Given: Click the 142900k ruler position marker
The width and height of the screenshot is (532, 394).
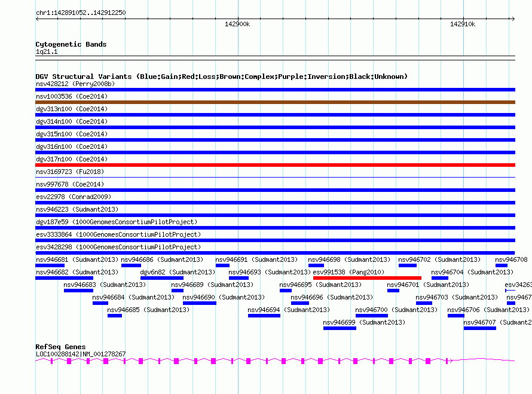Looking at the screenshot, I should click(237, 24).
